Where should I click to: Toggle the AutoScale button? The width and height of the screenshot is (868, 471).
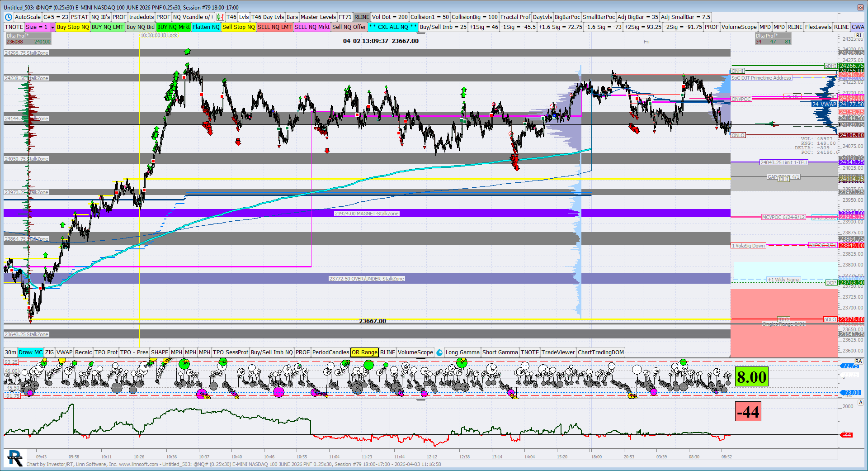(x=28, y=17)
